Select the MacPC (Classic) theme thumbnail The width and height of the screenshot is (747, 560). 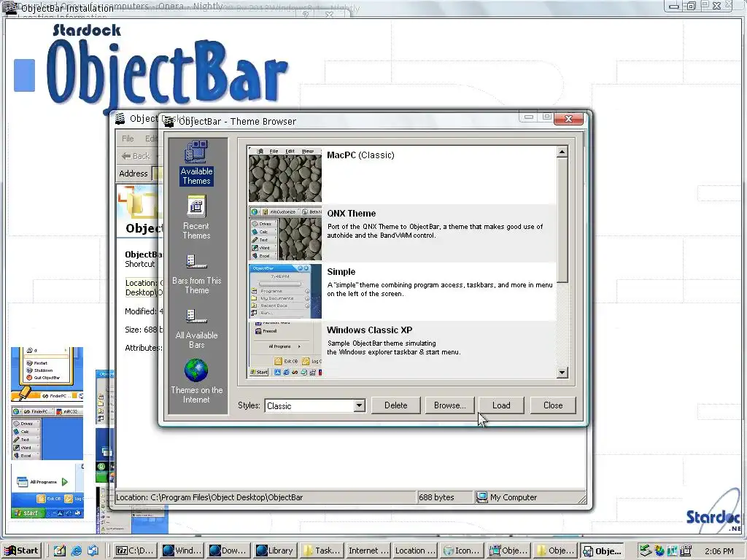point(285,174)
